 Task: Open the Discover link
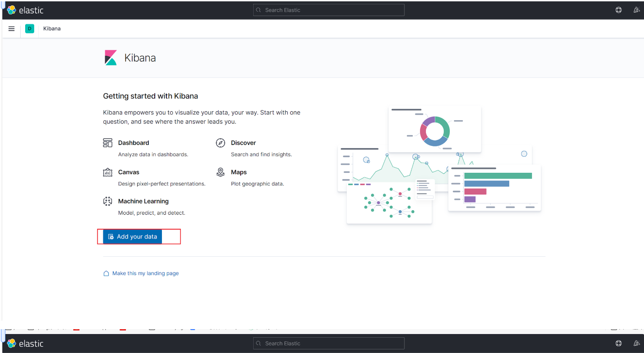tap(243, 143)
